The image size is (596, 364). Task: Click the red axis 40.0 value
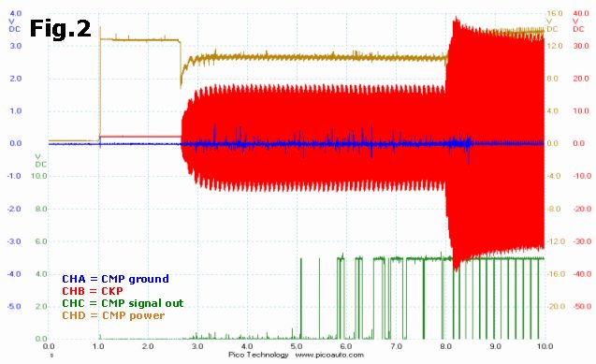[581, 14]
